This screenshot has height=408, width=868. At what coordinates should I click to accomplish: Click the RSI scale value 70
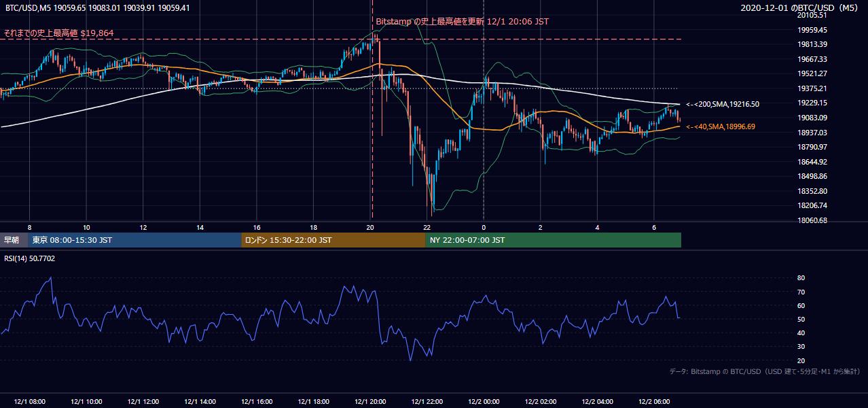coord(801,292)
